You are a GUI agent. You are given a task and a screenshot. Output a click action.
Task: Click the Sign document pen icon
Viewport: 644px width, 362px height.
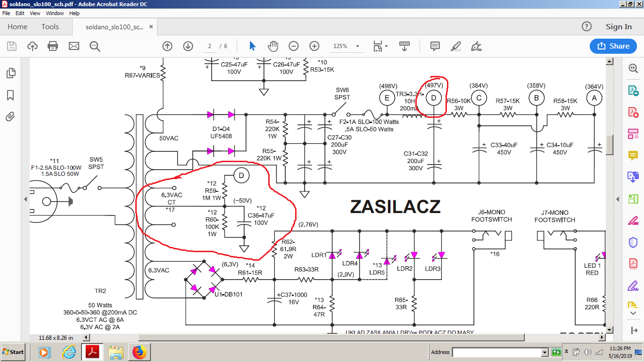tap(476, 46)
